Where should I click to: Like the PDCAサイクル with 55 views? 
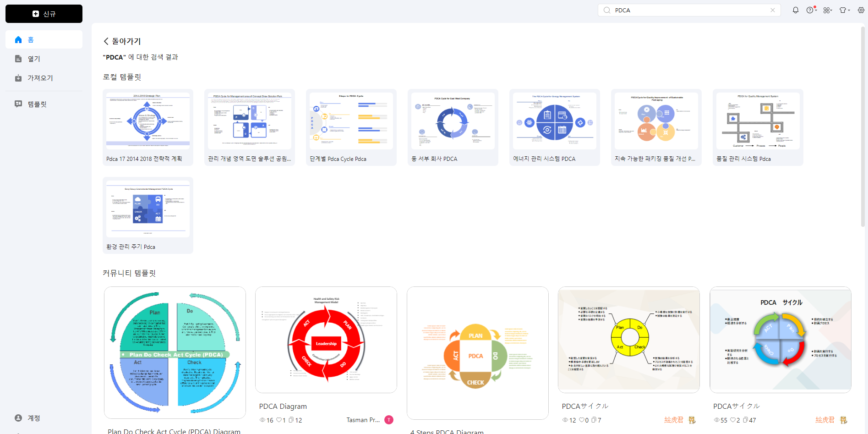[733, 420]
